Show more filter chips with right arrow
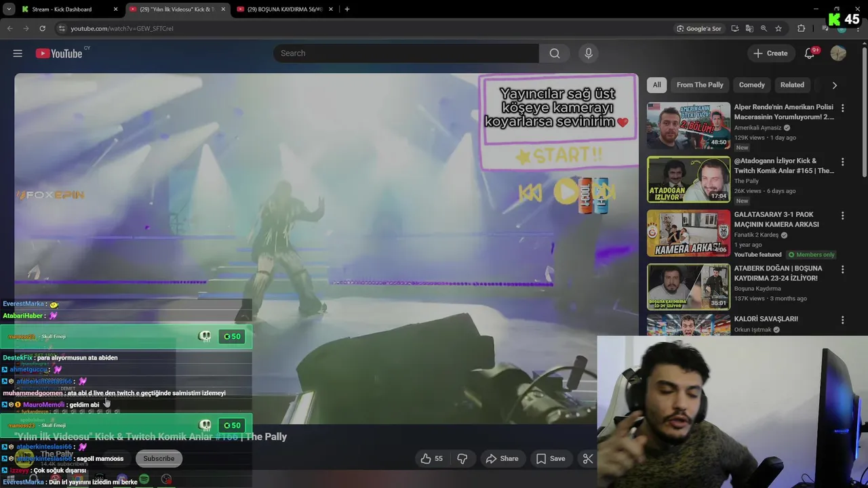 [834, 85]
